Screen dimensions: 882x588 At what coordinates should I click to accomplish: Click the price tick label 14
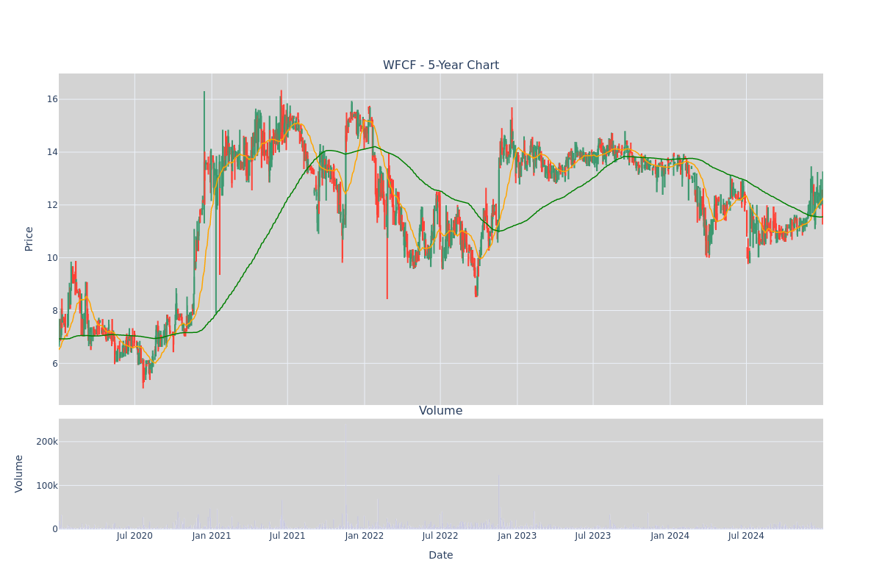52,152
